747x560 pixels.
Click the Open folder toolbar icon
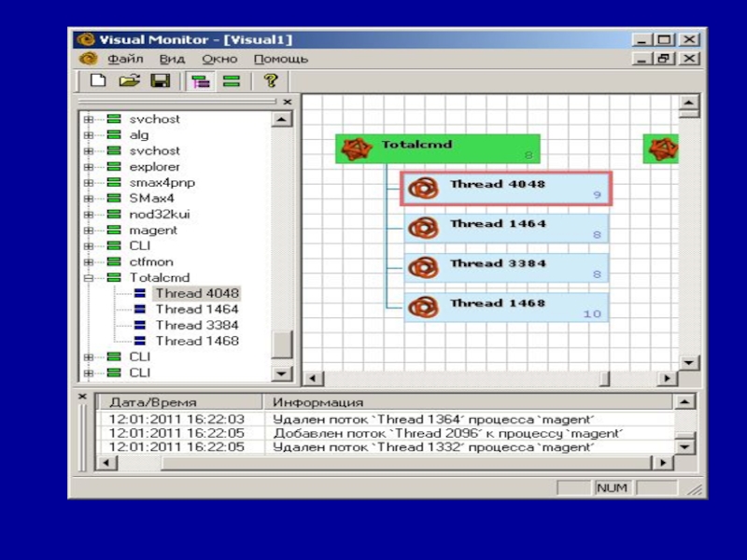[x=129, y=81]
